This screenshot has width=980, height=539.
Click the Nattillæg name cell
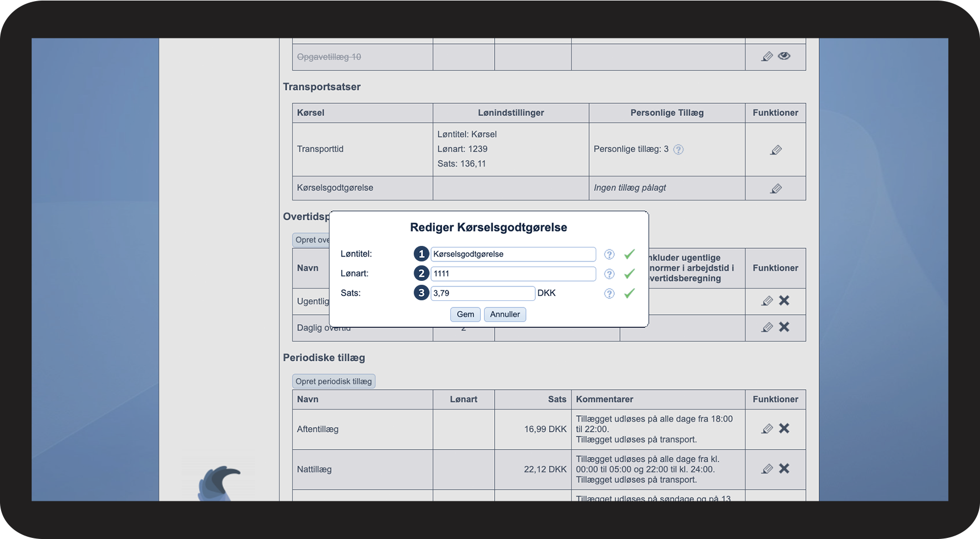(x=363, y=469)
